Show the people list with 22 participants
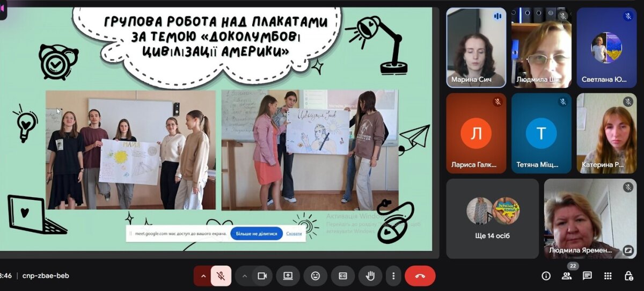Image resolution: width=644 pixels, height=291 pixels. point(566,276)
